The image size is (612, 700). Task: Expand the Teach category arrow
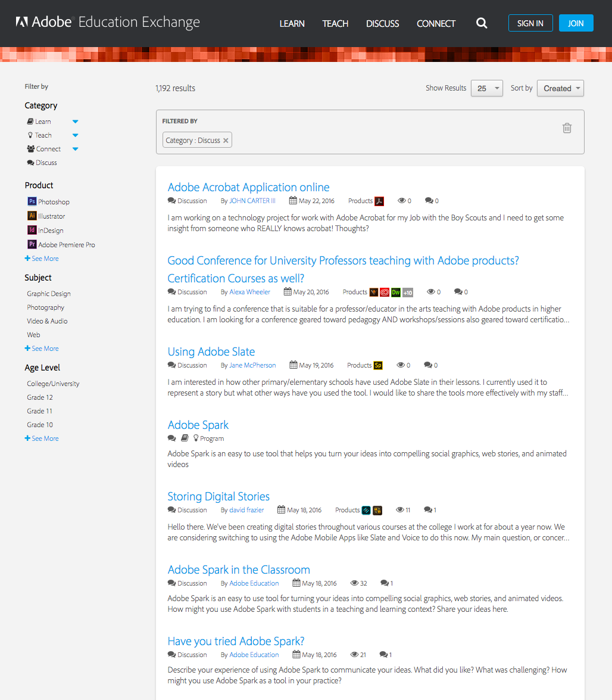pyautogui.click(x=76, y=135)
